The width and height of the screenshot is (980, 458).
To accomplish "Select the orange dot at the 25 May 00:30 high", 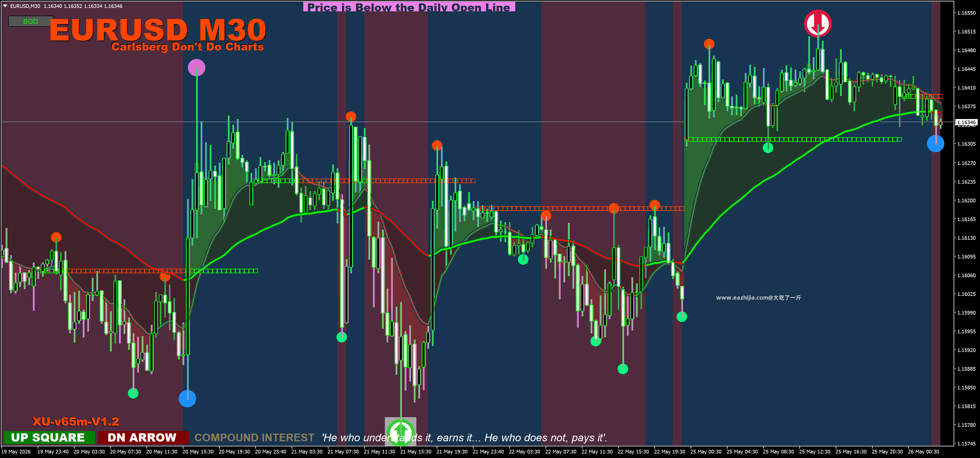I will [709, 44].
